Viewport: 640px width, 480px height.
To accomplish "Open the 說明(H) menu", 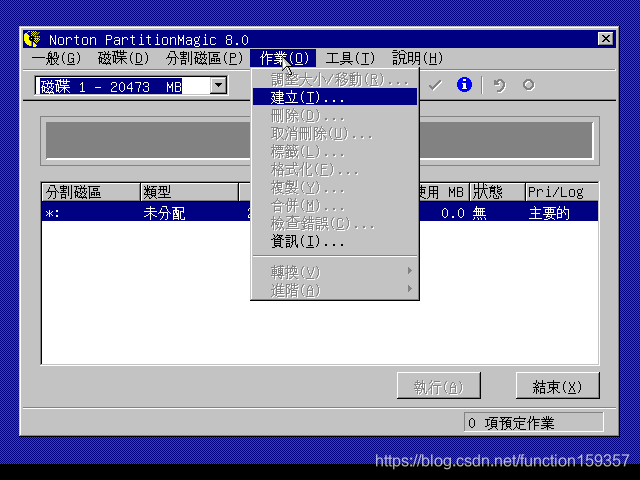I will coord(417,58).
